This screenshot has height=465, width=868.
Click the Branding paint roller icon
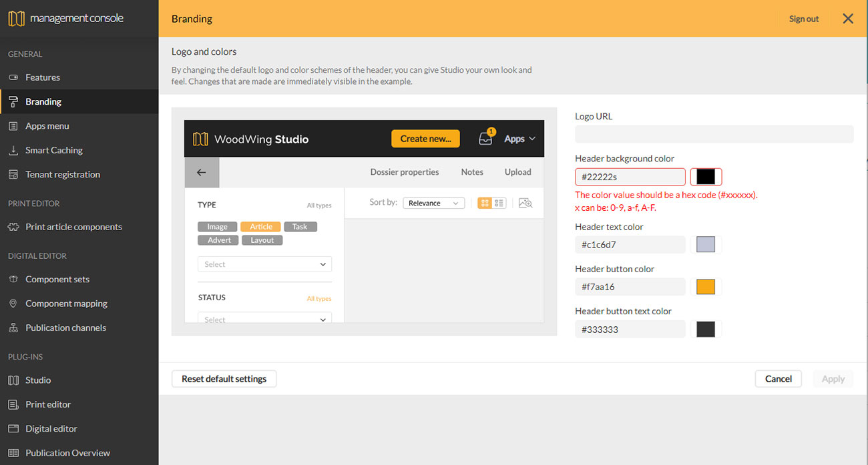pyautogui.click(x=13, y=101)
